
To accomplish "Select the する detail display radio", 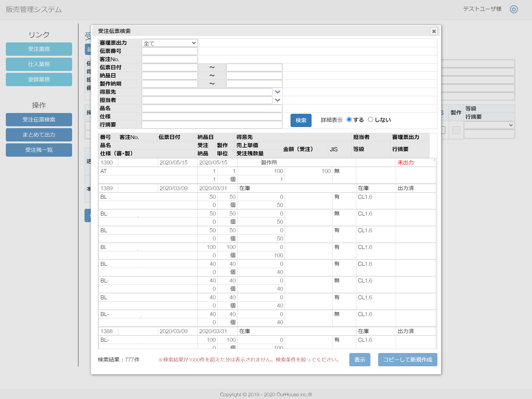I will pos(349,120).
